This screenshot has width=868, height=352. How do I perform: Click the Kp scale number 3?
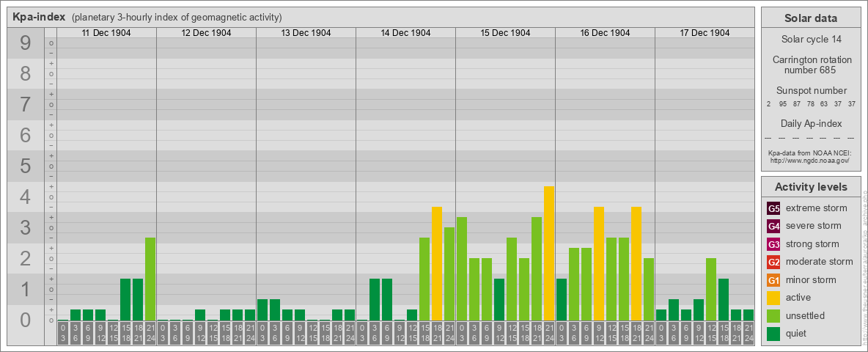click(26, 227)
